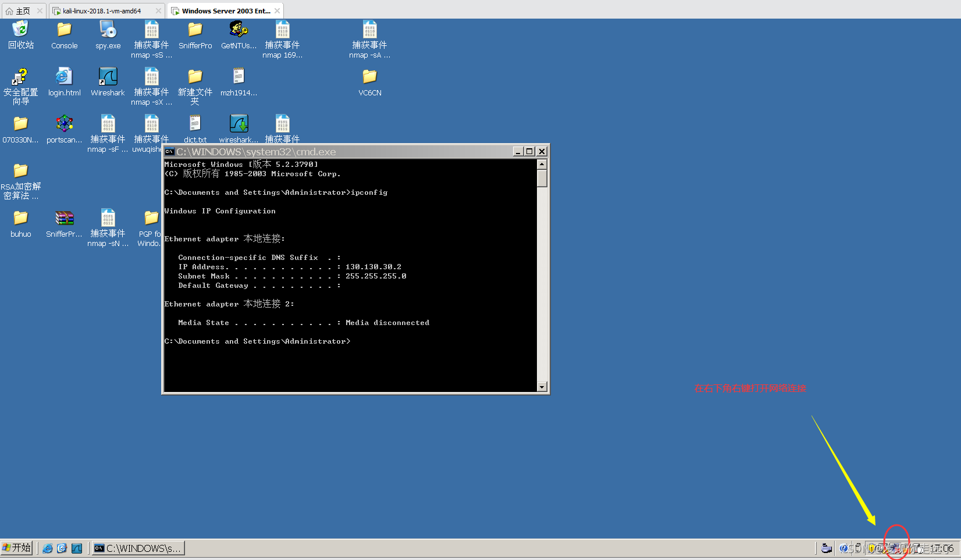The image size is (961, 560).
Task: Click blue help question-mark icon in taskbar
Action: 843,548
